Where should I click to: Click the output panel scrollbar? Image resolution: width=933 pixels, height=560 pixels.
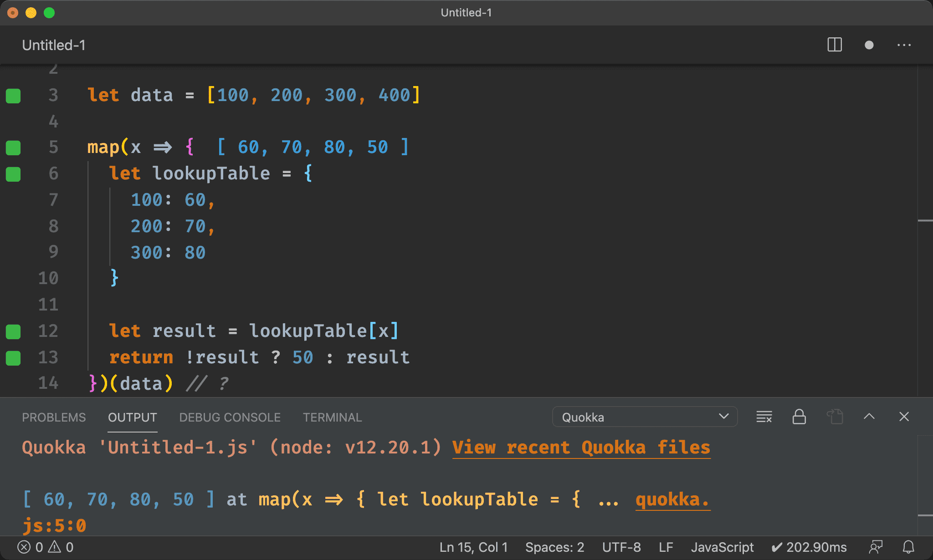coord(925,485)
